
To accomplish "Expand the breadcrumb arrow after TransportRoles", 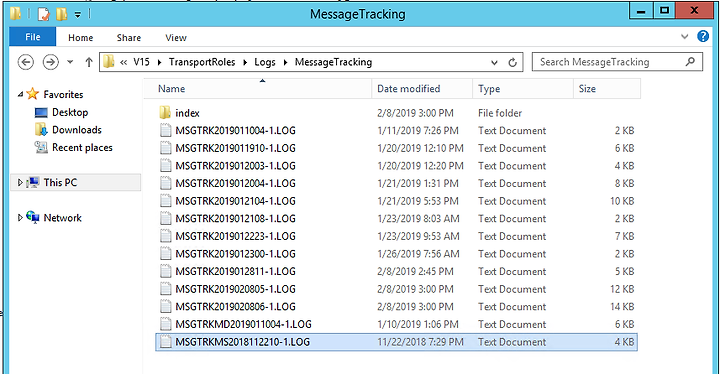I will coord(245,62).
